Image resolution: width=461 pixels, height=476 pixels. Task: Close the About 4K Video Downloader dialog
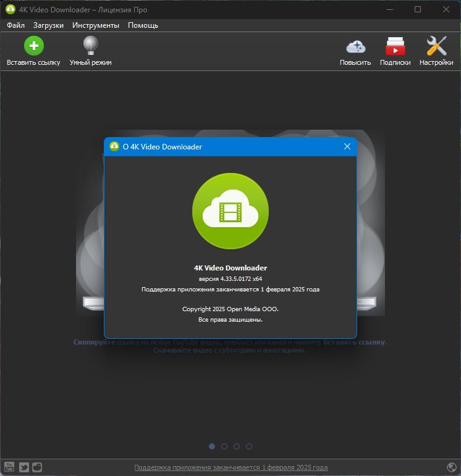coord(347,146)
